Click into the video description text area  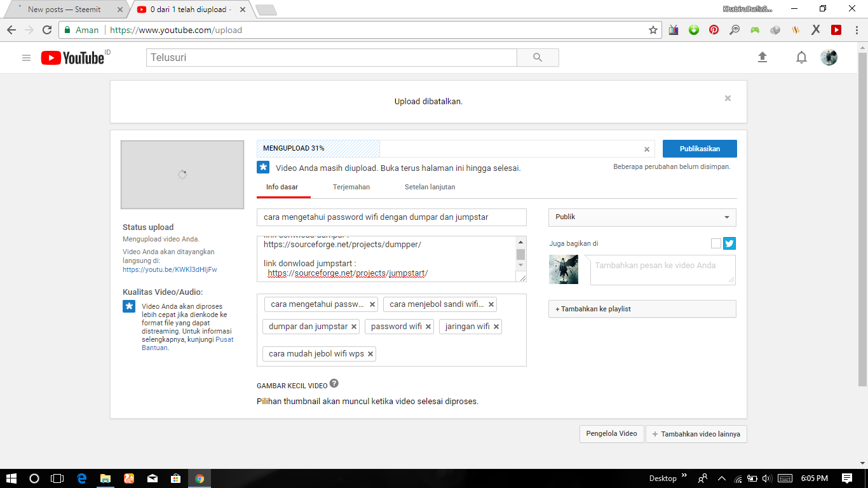[386, 259]
